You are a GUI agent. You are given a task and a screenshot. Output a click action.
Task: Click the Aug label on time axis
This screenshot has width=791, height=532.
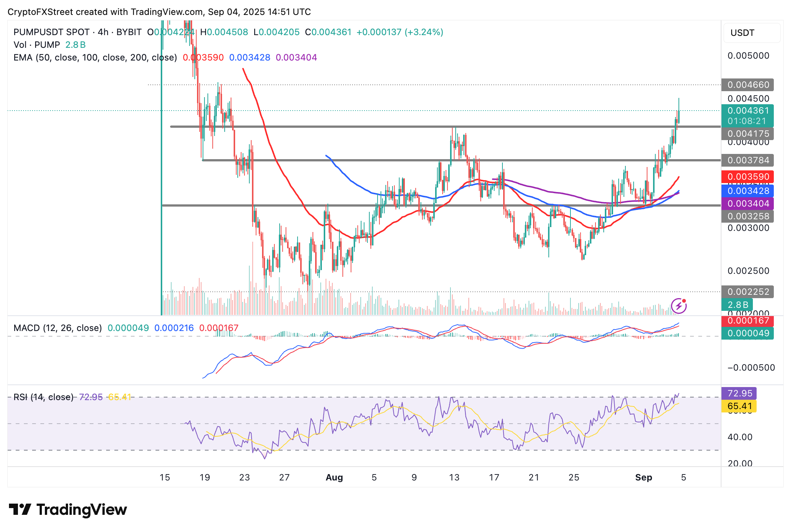tap(334, 477)
